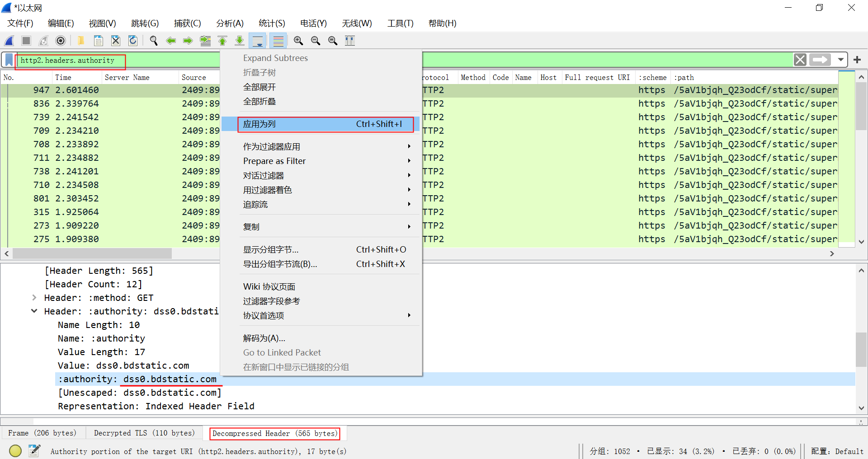The image size is (868, 459).
Task: Reset text size to normal
Action: click(333, 41)
